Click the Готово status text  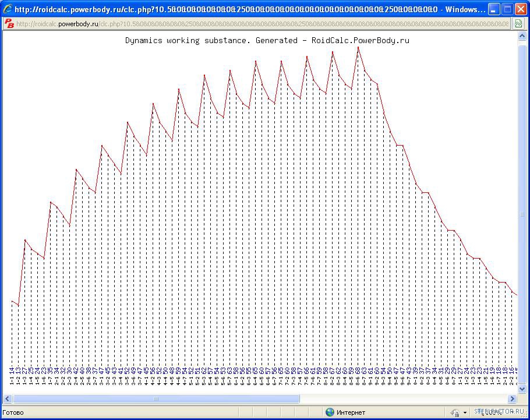13,412
